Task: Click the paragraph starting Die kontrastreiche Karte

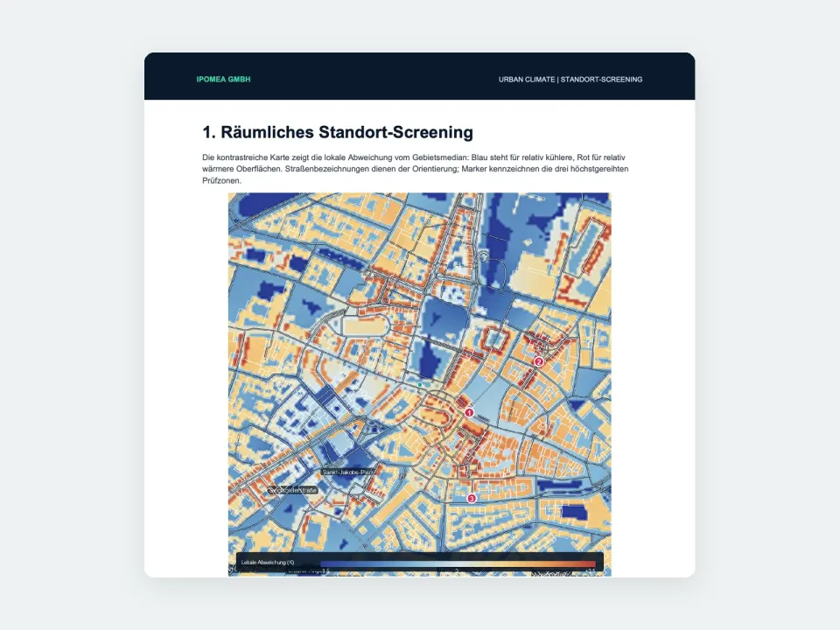Action: 415,169
